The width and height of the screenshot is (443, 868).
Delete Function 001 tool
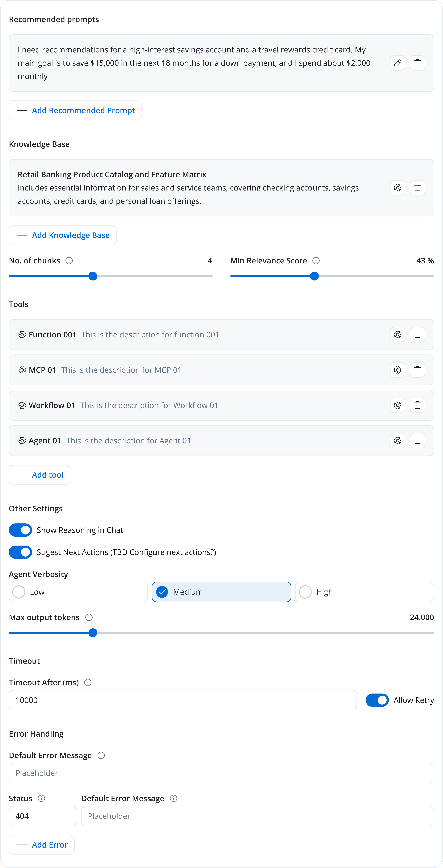coord(417,335)
